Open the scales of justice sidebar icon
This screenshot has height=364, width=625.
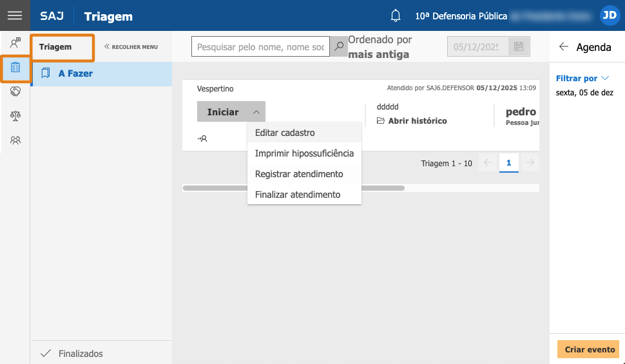15,116
